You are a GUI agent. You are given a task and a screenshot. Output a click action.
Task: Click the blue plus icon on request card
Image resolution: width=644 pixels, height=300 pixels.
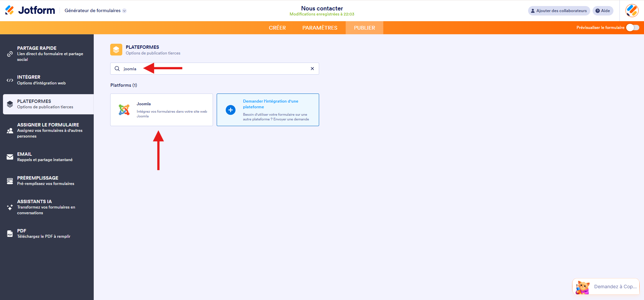230,110
